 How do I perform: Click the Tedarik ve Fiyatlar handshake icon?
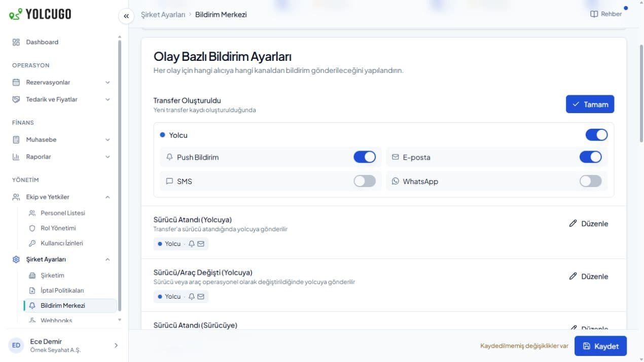[x=16, y=99]
